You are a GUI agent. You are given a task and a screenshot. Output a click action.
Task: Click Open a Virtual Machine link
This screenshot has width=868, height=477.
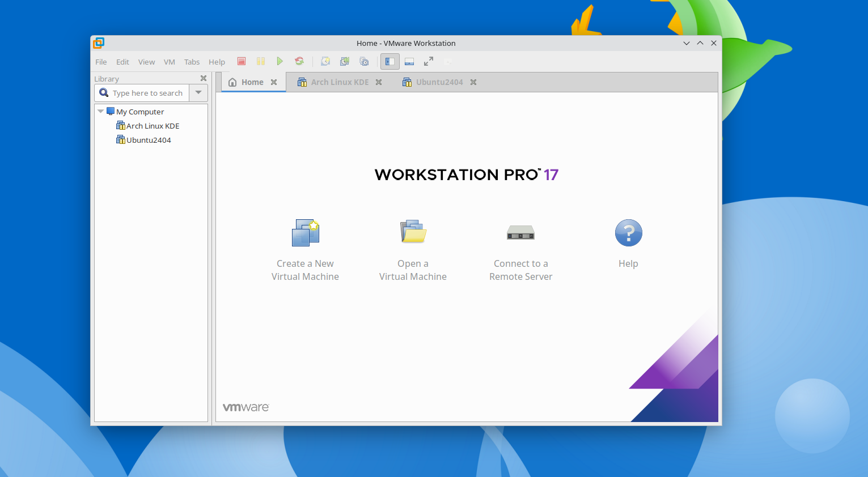(413, 270)
